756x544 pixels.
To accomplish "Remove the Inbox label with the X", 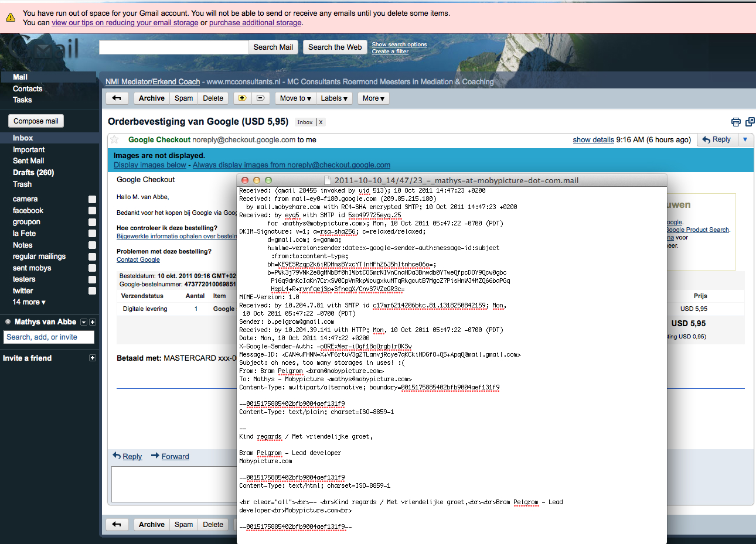I will (321, 122).
